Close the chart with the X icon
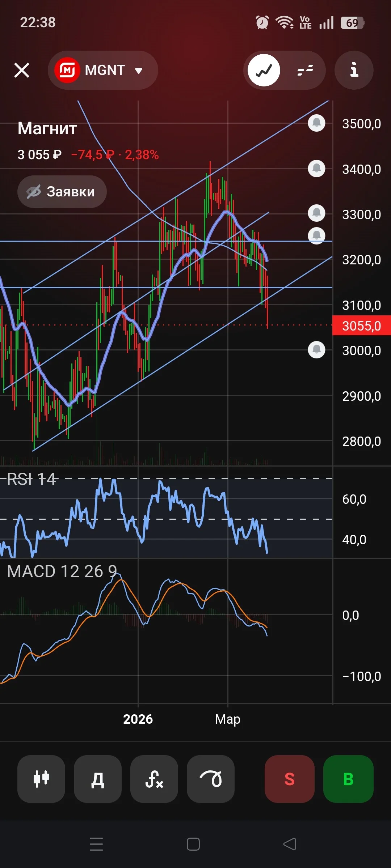 pyautogui.click(x=22, y=70)
